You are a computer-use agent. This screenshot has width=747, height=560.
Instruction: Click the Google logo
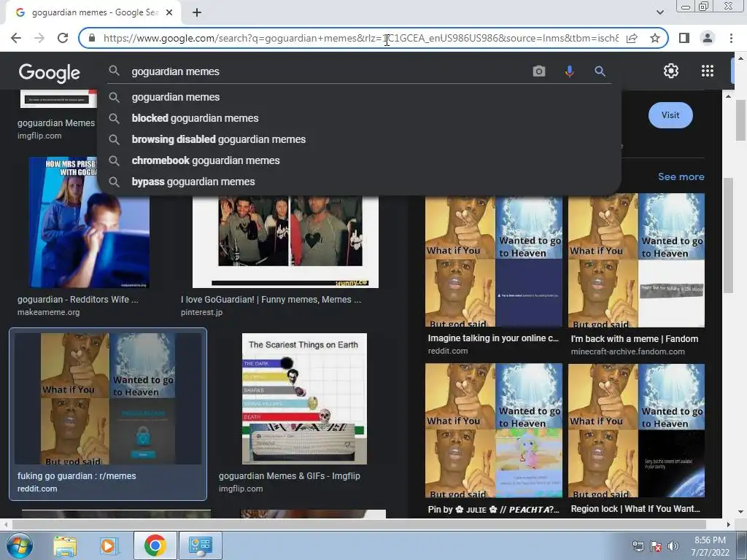[x=49, y=73]
